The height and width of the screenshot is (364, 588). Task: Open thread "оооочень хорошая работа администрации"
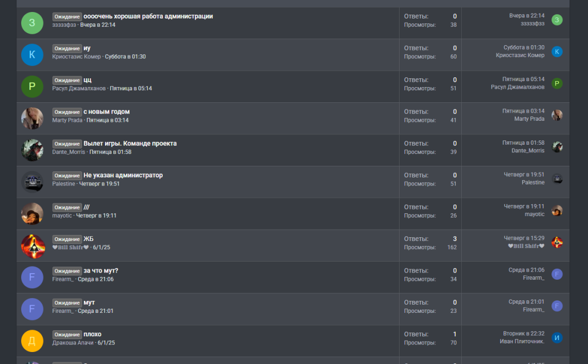(x=148, y=16)
